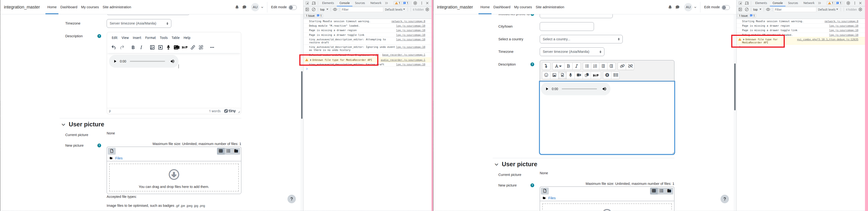Screen dimensions: 868x211
Task: Click the audio seek bar in the Atto editor
Action: tap(580, 89)
